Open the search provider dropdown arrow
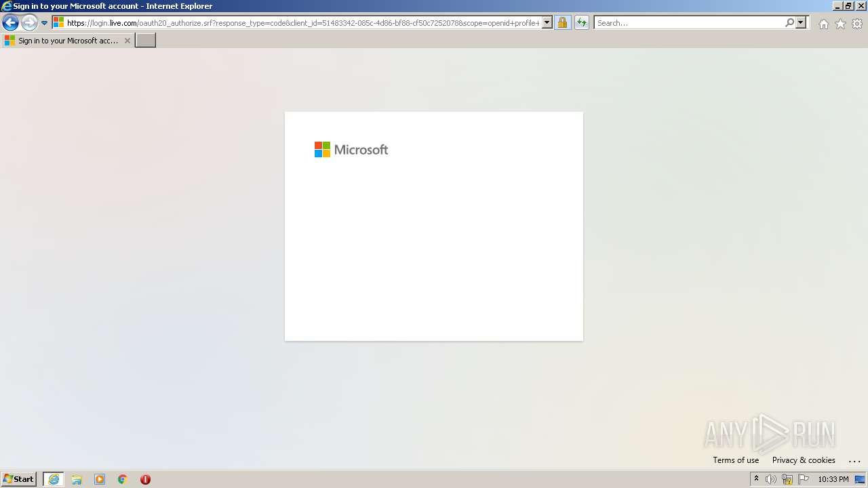Viewport: 868px width, 488px height. tap(801, 23)
